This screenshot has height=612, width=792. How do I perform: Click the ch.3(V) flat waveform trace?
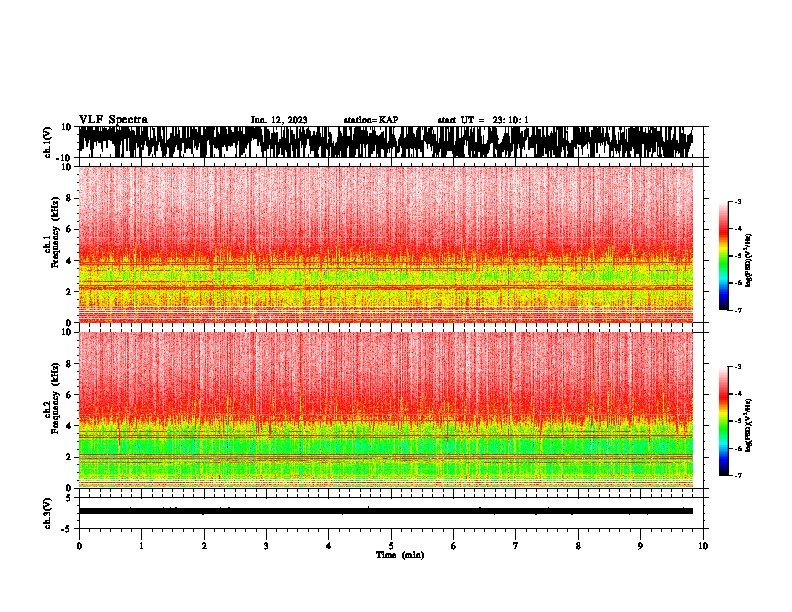point(385,511)
